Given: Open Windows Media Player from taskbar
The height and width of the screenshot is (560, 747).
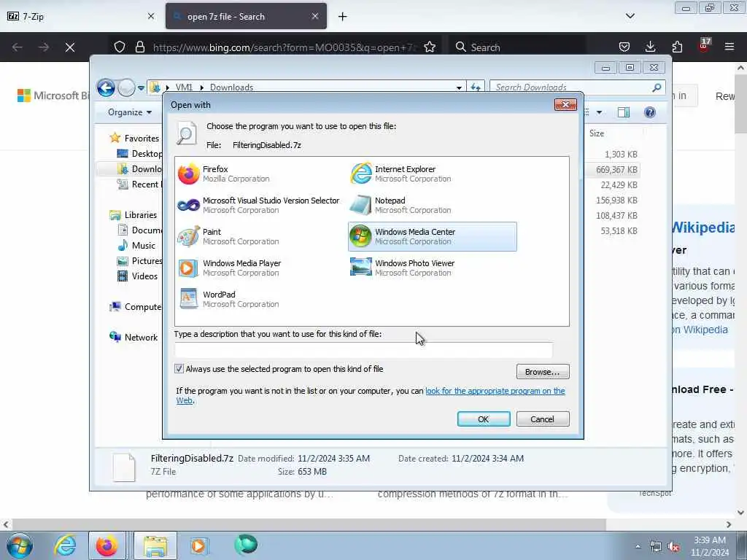Looking at the screenshot, I should (198, 545).
